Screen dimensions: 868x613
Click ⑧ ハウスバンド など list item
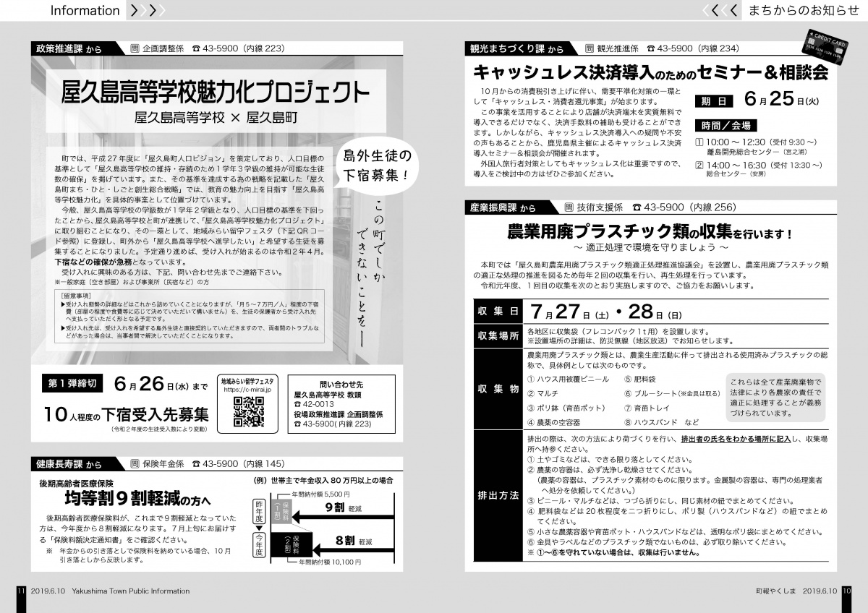pos(662,422)
